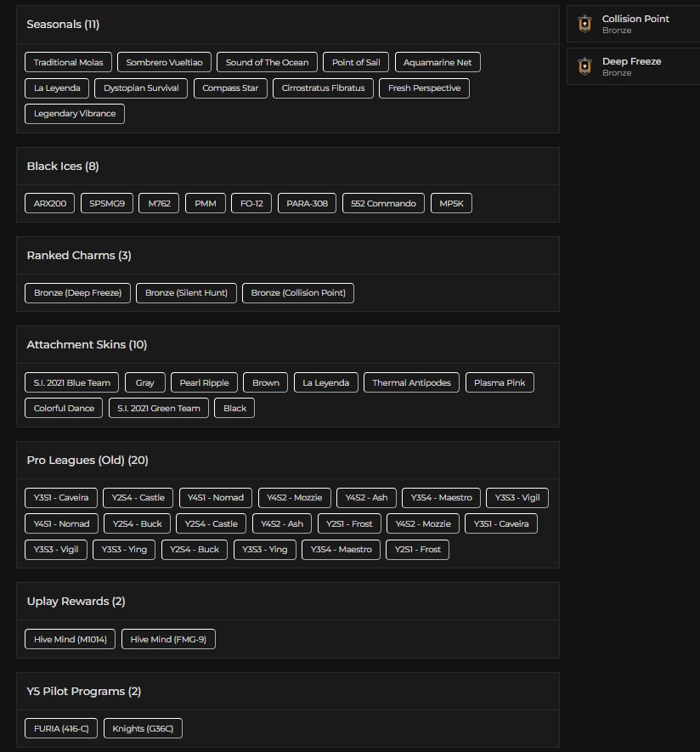Screen dimensions: 700x752
Task: Select the ARX200 Black Ice tag
Action: coord(50,203)
